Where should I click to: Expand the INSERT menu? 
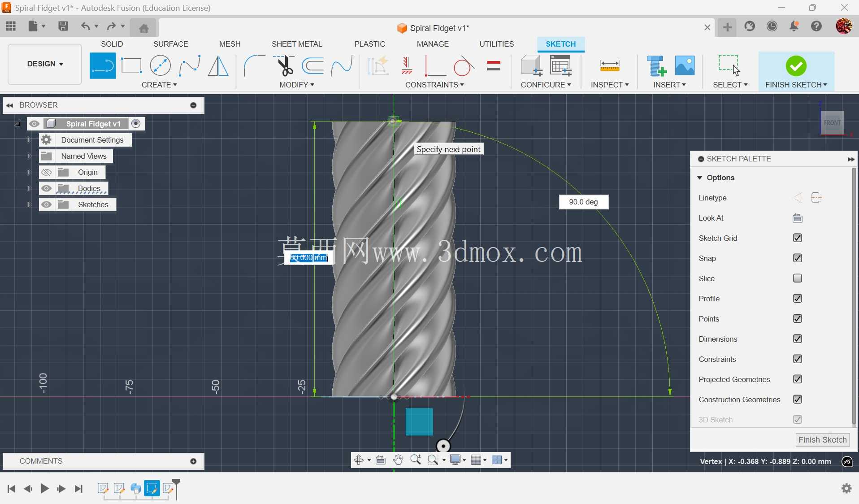(669, 85)
